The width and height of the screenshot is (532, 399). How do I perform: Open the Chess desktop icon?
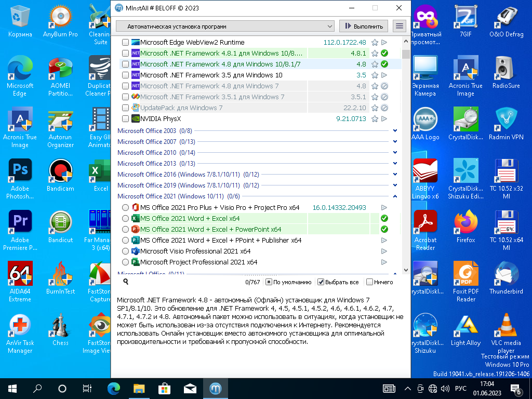point(60,330)
